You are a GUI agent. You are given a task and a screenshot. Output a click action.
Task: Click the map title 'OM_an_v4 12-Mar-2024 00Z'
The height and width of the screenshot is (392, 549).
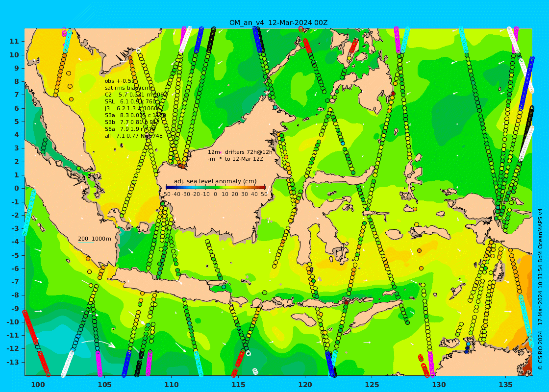tap(278, 23)
